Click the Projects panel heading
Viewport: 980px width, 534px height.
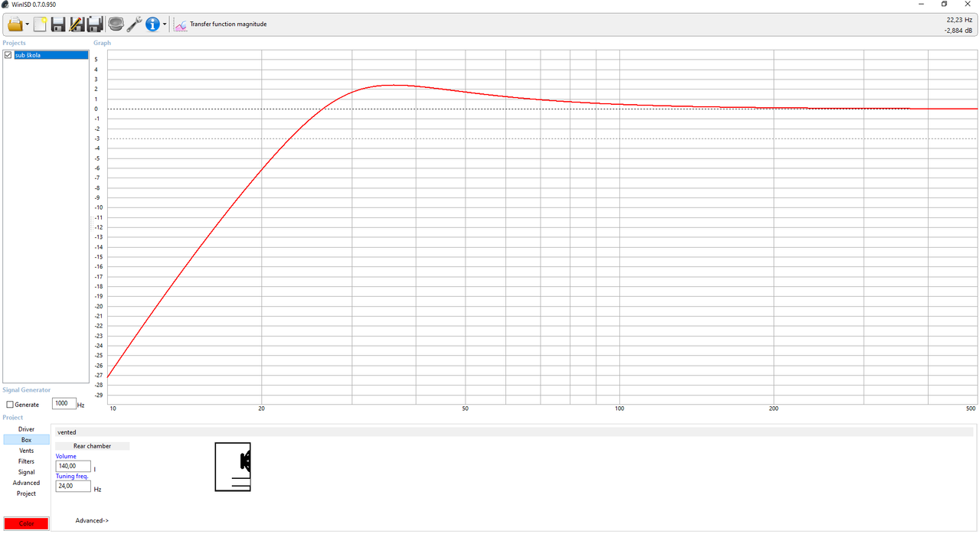(14, 43)
